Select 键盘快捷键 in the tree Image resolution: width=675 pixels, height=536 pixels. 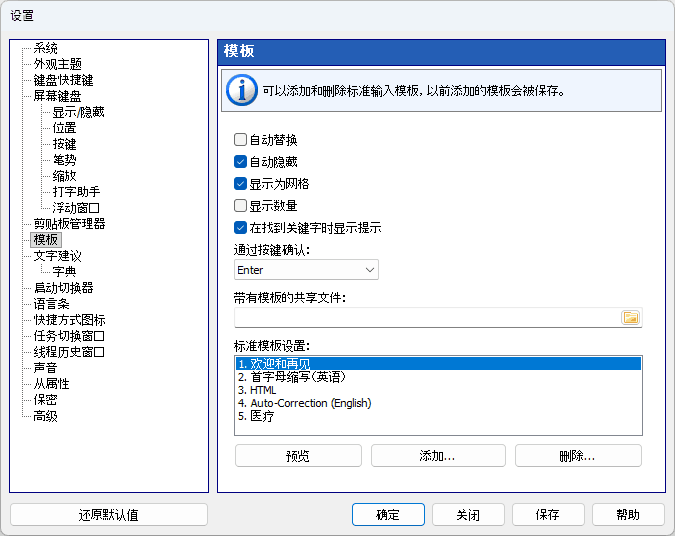(63, 80)
